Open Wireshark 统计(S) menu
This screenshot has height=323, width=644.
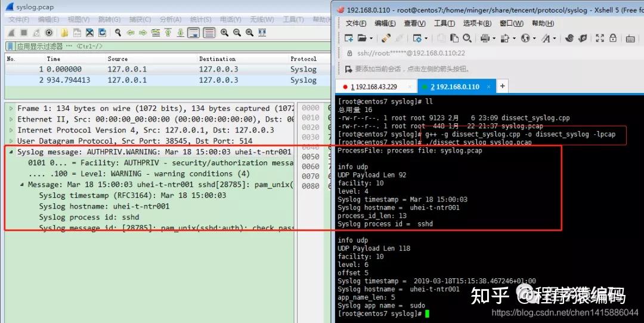[x=201, y=19]
